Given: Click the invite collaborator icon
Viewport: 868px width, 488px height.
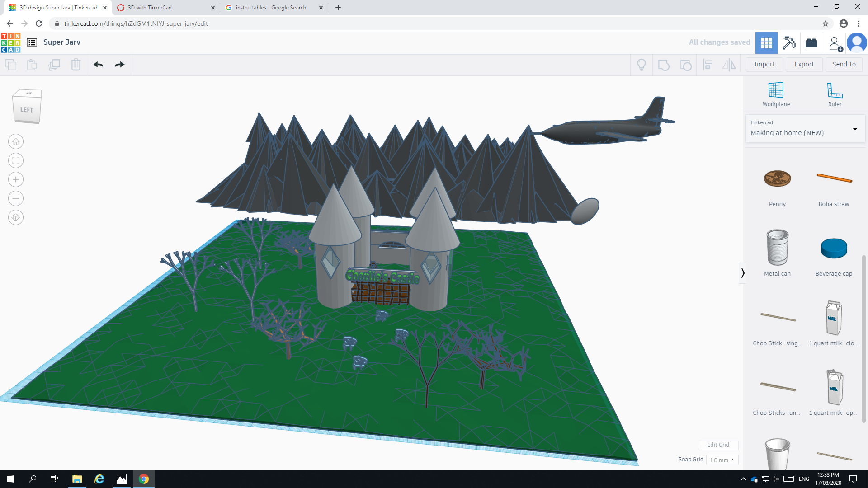Looking at the screenshot, I should click(835, 43).
